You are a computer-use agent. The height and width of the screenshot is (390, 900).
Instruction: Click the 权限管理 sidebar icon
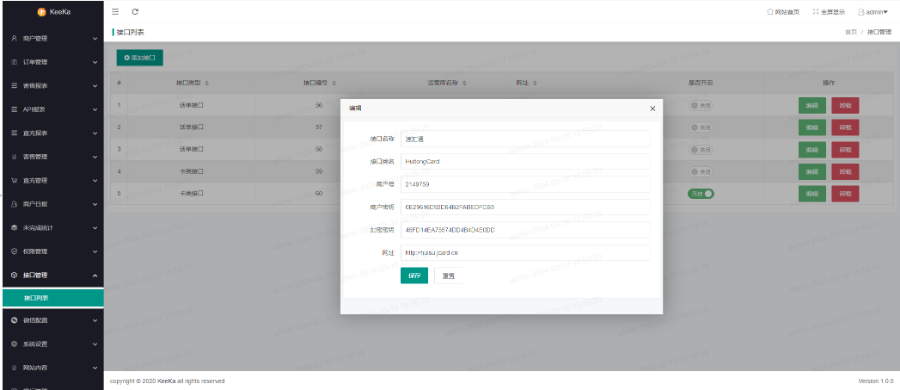pyautogui.click(x=14, y=251)
